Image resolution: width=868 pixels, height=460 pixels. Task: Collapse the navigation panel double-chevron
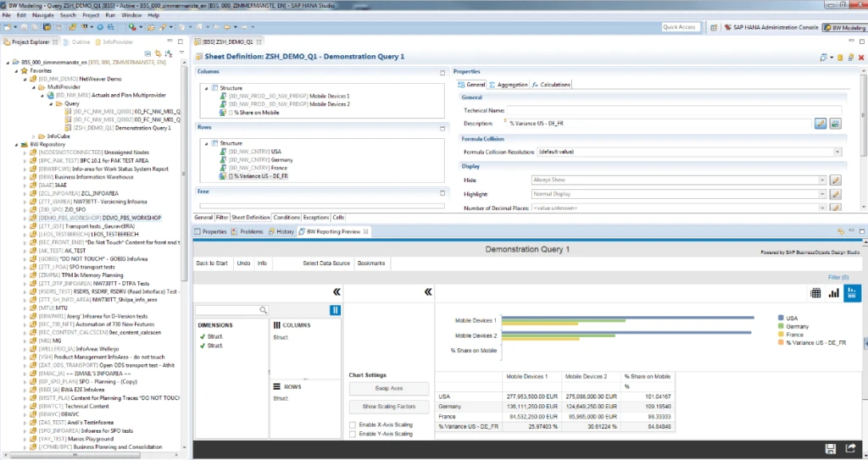point(337,292)
